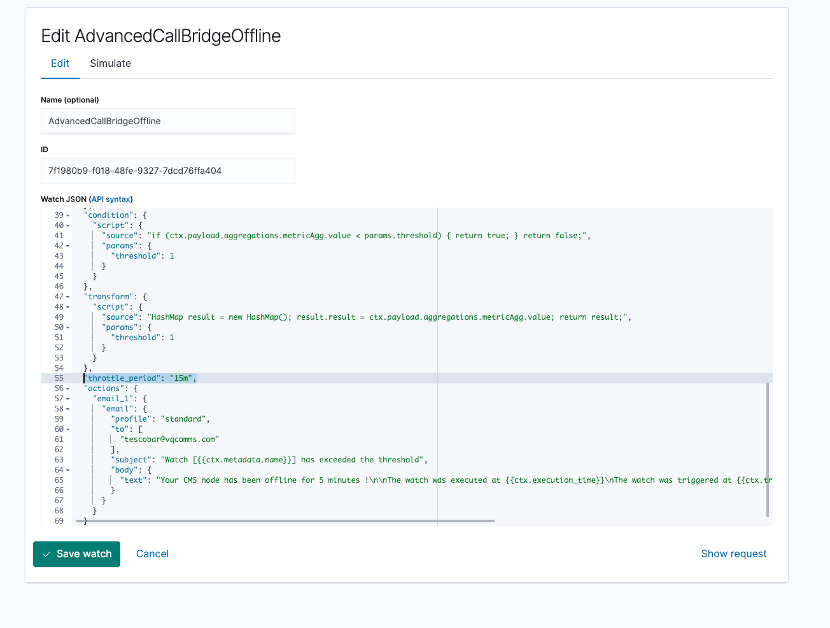
Task: Click the condition script "source" line 41
Action: (x=346, y=236)
